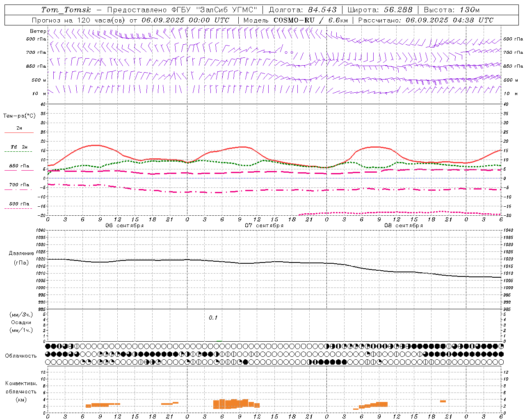This screenshot has width=525, height=420.
Task: Click the (мм/1ч.) precipitation unit label
Action: [x=21, y=330]
